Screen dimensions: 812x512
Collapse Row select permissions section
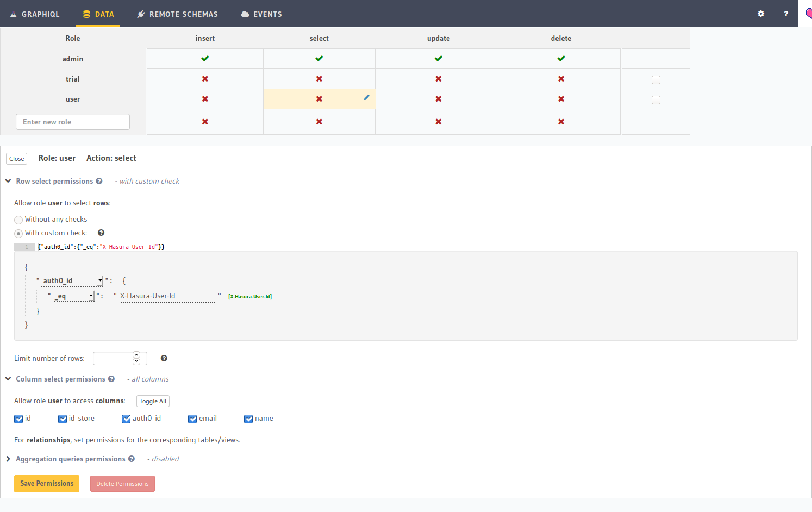coord(8,181)
